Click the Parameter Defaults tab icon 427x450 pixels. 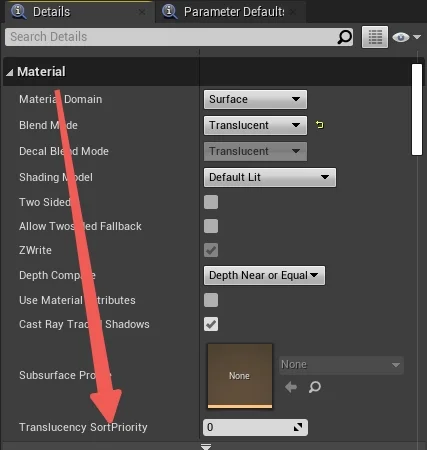coord(170,12)
